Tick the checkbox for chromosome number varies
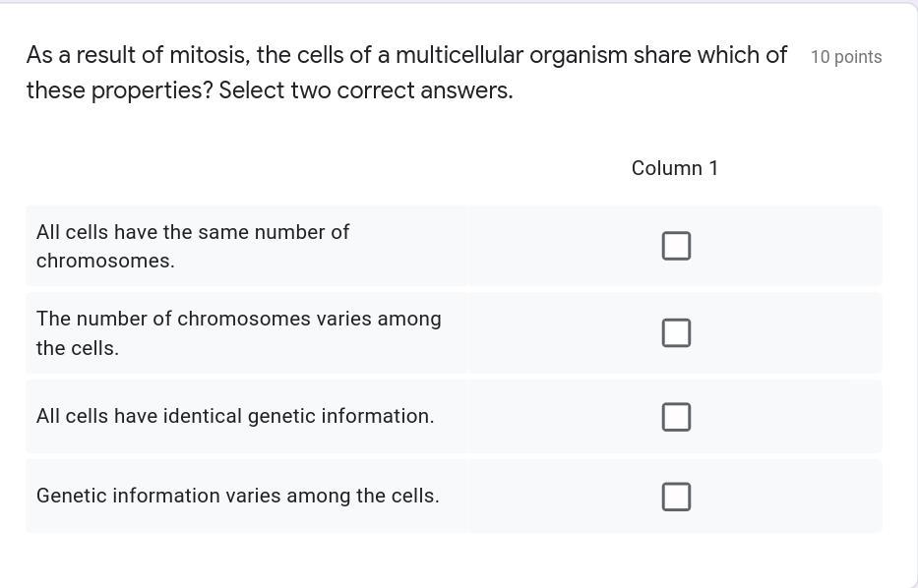 [676, 333]
